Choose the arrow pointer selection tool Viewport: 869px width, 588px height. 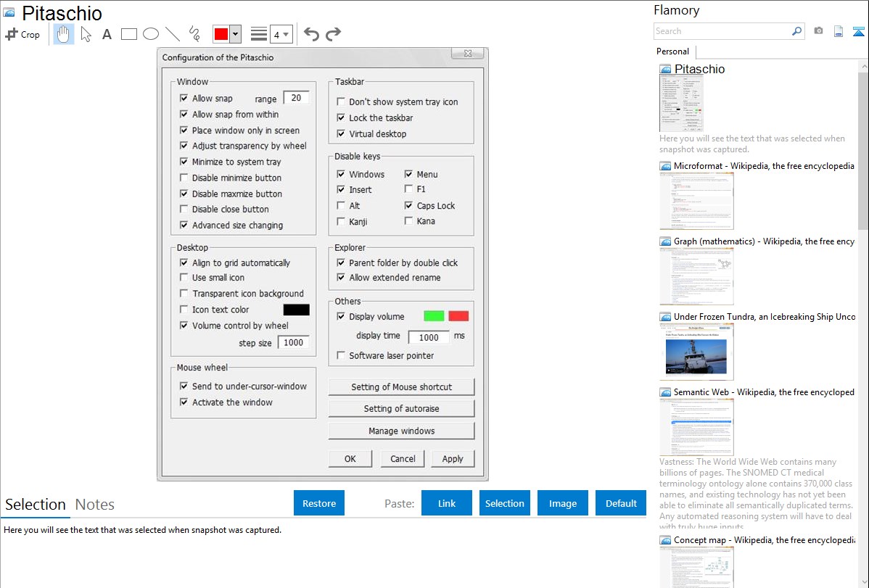[86, 34]
